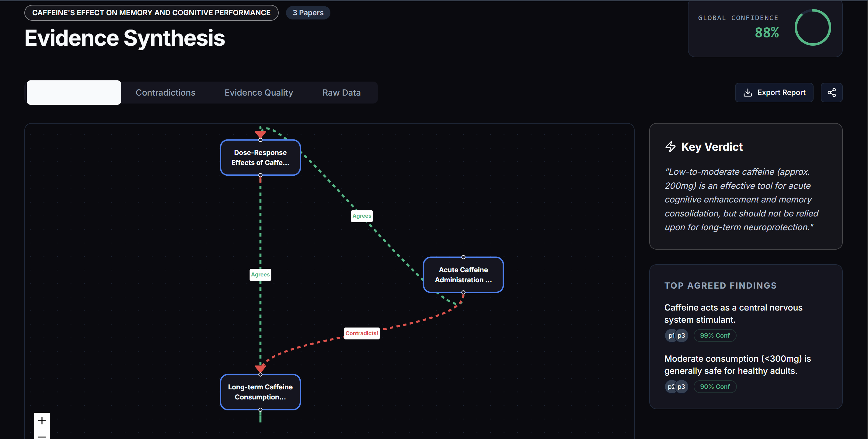The image size is (868, 439).
Task: Select the Acute Caffeine Administration node
Action: click(463, 275)
